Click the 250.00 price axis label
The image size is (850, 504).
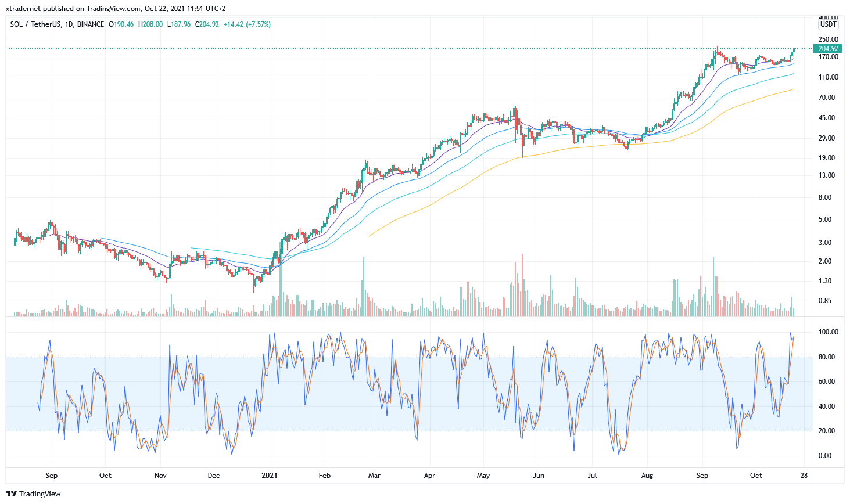tap(828, 39)
